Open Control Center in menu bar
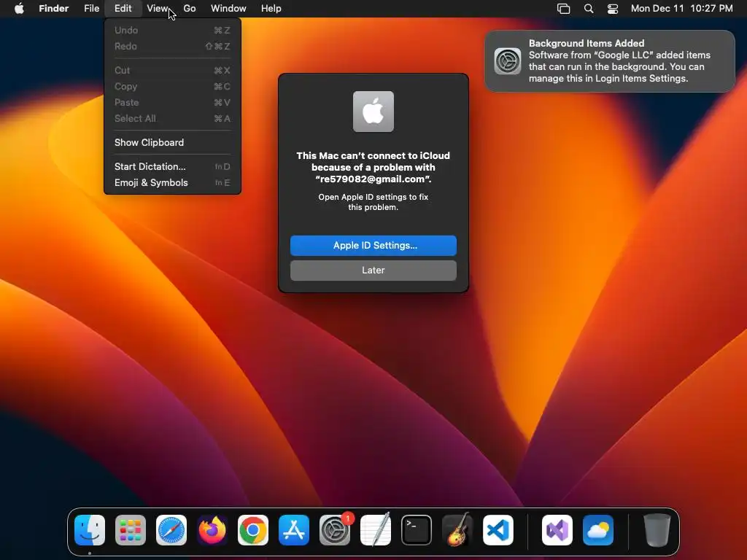The image size is (747, 560). 613,9
